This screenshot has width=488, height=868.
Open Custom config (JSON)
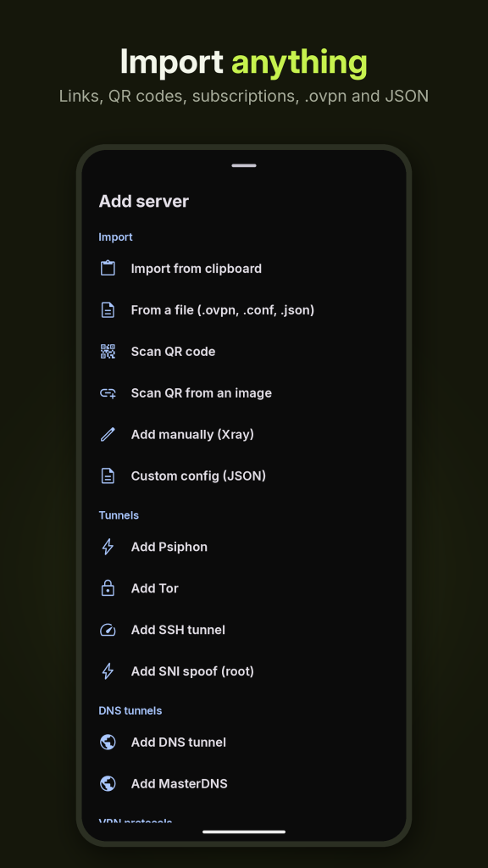click(244, 476)
